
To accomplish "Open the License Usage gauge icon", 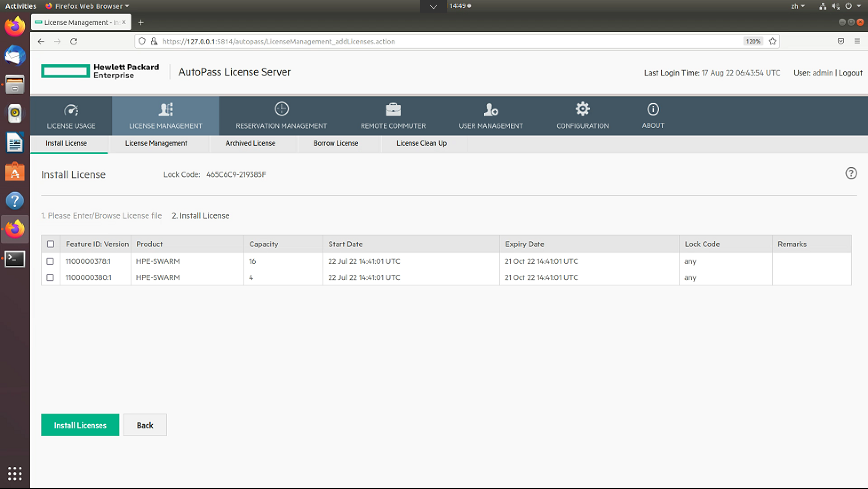I will (x=71, y=110).
